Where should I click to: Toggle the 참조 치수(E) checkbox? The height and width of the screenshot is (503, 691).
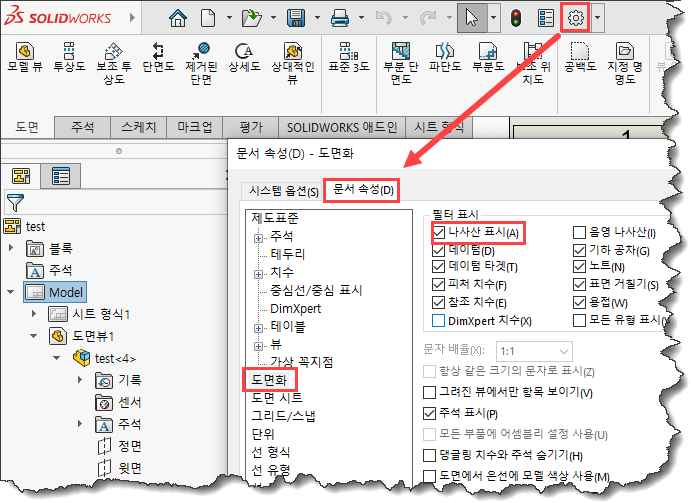[438, 302]
